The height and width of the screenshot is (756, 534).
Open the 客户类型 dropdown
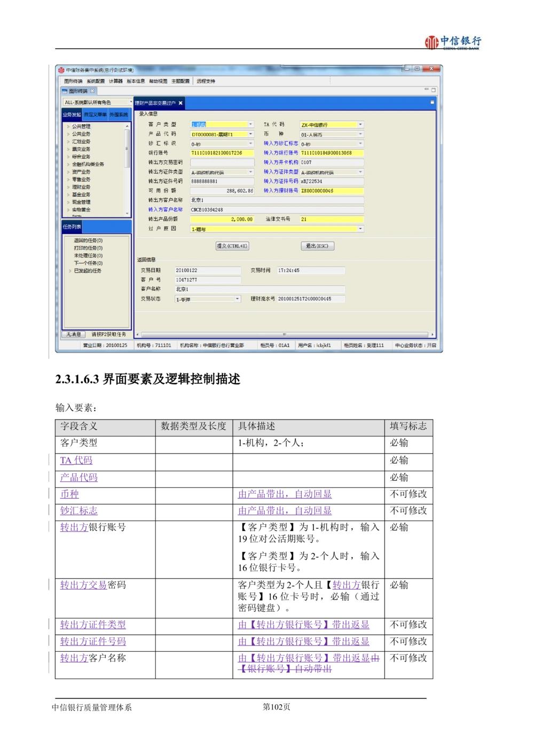point(250,124)
